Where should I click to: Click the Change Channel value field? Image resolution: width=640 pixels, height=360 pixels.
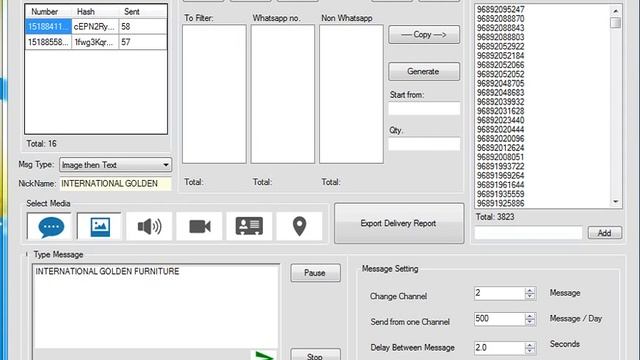tap(499, 293)
